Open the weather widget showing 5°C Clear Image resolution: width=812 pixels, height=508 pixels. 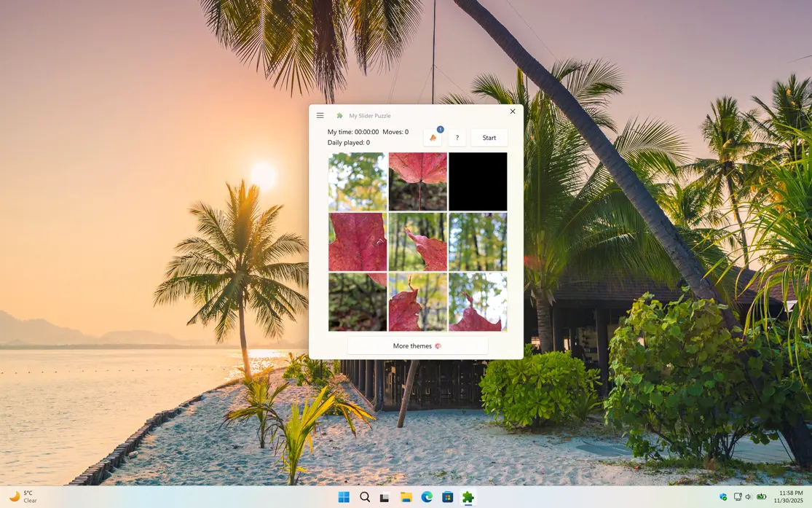click(23, 497)
